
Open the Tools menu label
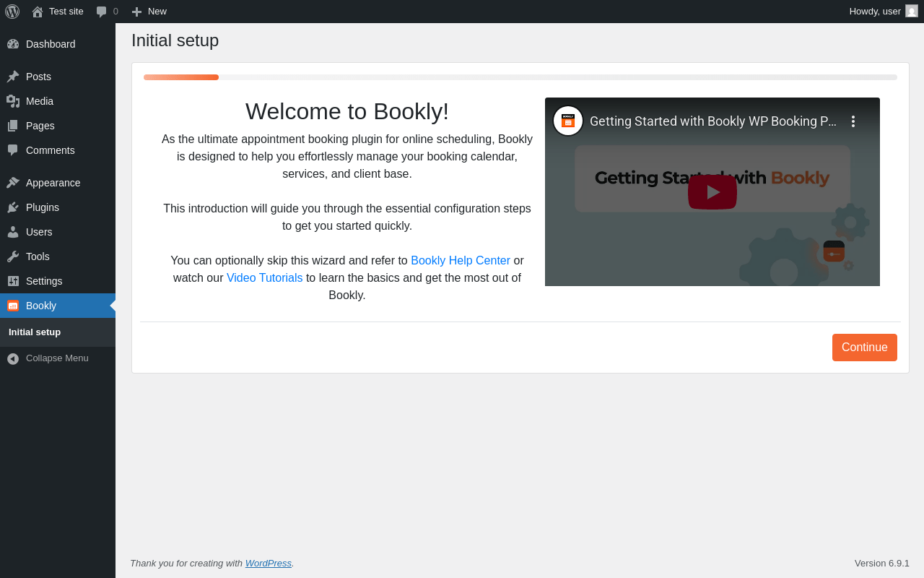click(x=38, y=256)
